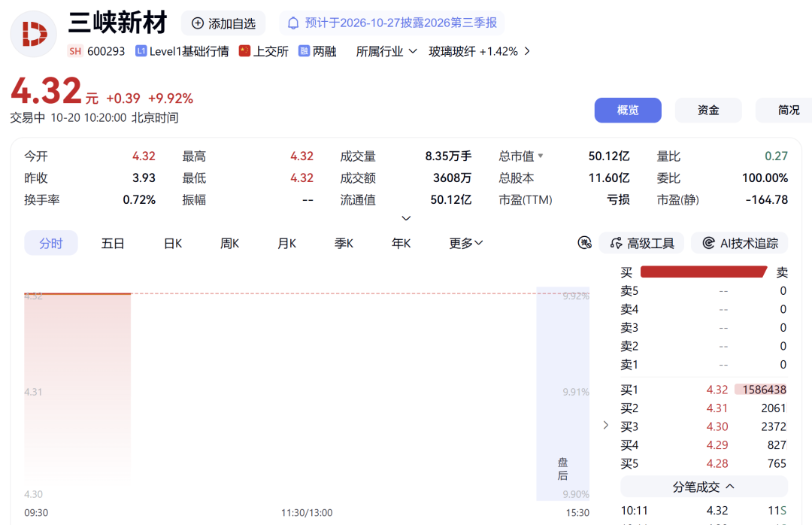Expand the 所属行业 dropdown

tap(386, 51)
